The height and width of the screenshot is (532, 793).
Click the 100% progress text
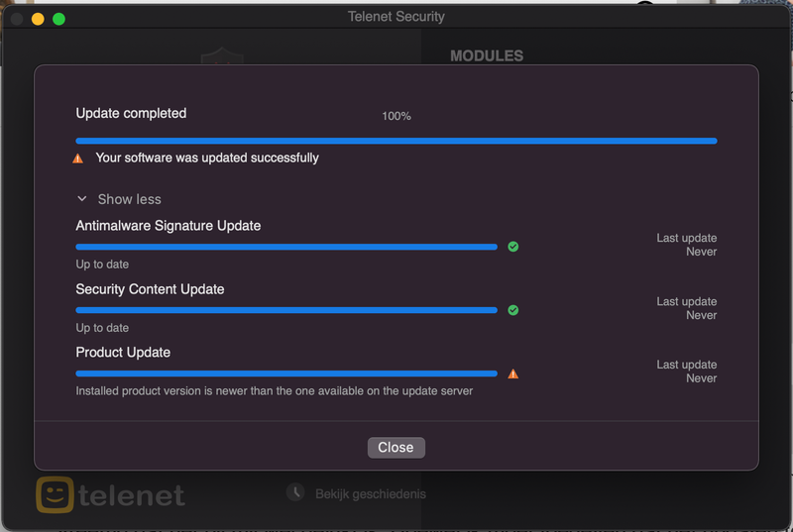(396, 116)
